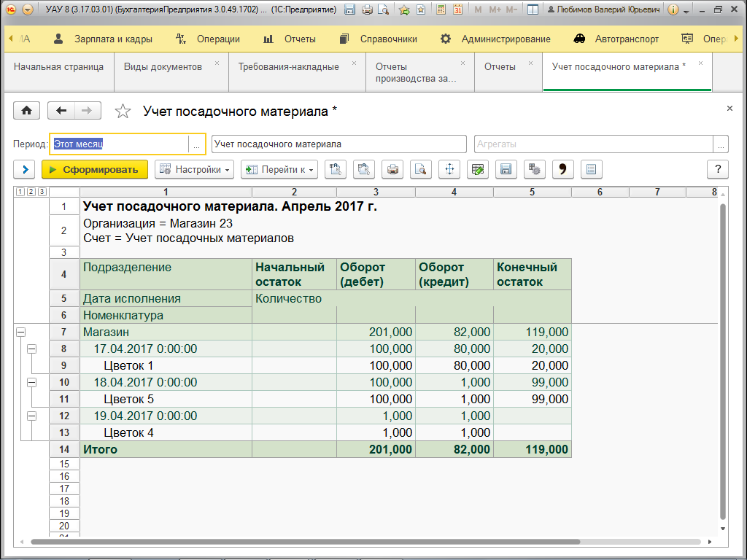
Task: Open the info icon next to user name
Action: (673, 9)
